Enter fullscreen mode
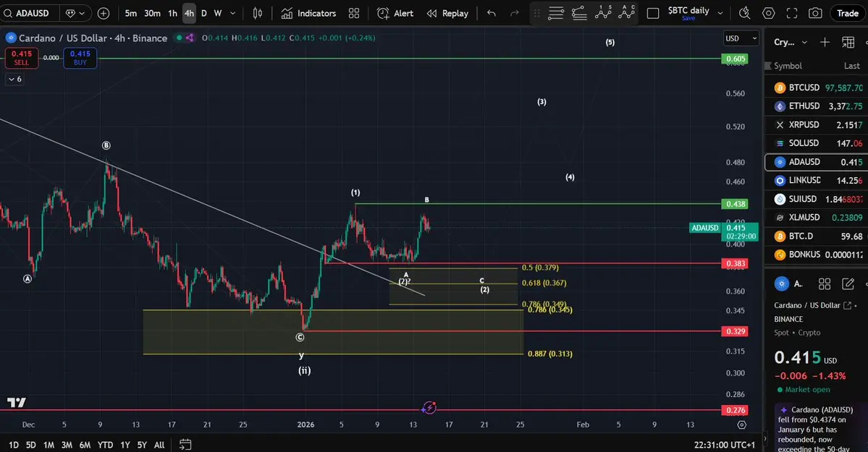This screenshot has height=452, width=868. (x=792, y=13)
